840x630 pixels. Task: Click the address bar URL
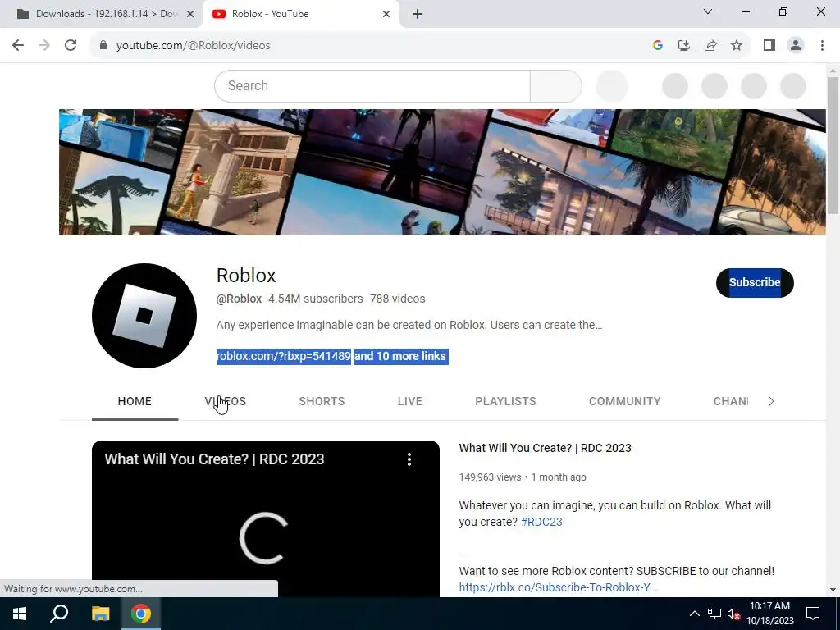[193, 46]
